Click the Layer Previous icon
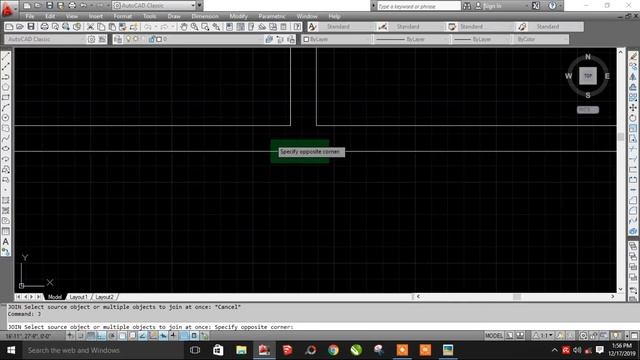Image resolution: width=640 pixels, height=360 pixels. click(280, 39)
